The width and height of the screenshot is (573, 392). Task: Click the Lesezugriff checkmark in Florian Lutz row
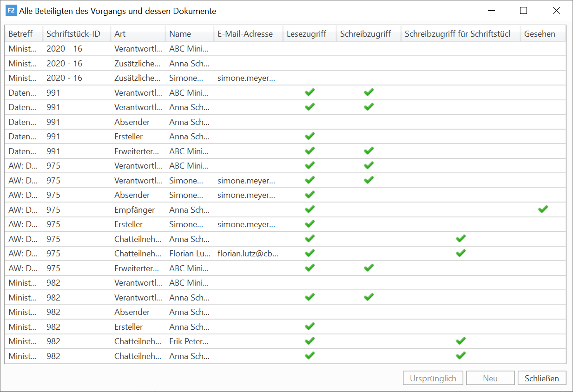[310, 253]
